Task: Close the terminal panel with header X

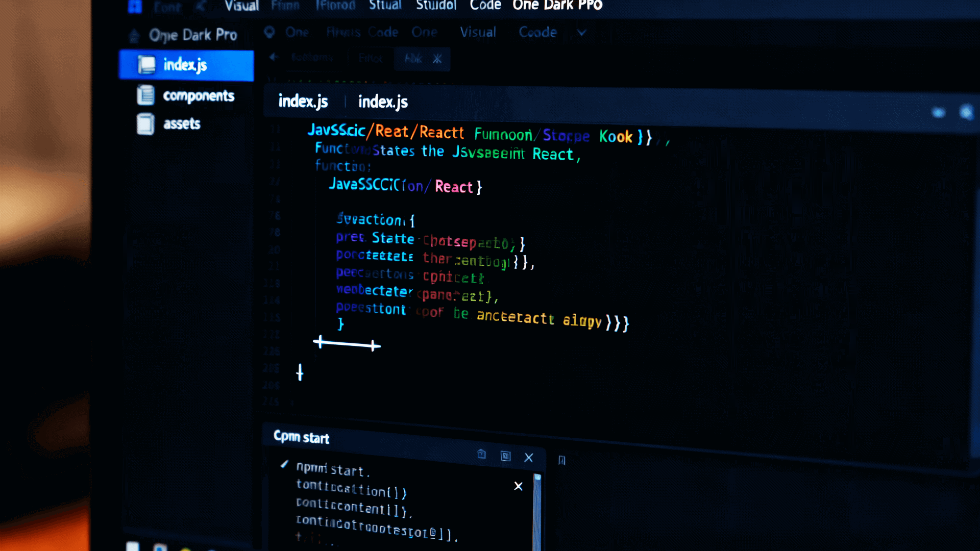Action: click(529, 458)
